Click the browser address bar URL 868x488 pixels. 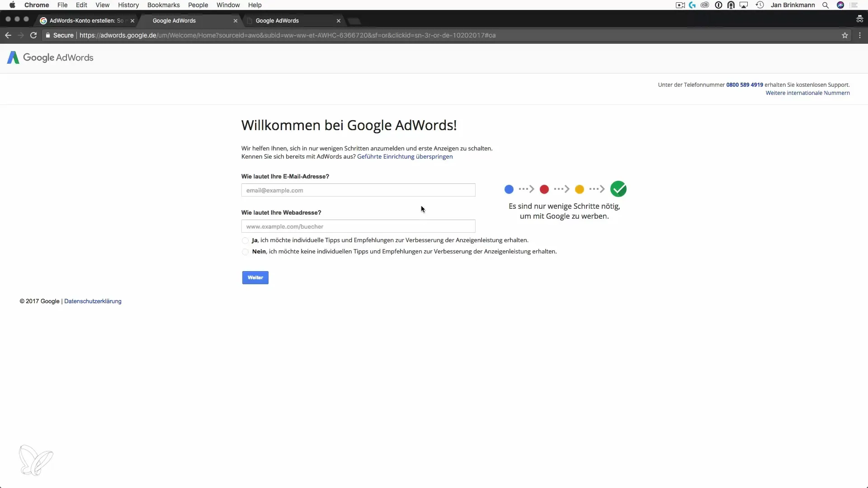coord(288,35)
